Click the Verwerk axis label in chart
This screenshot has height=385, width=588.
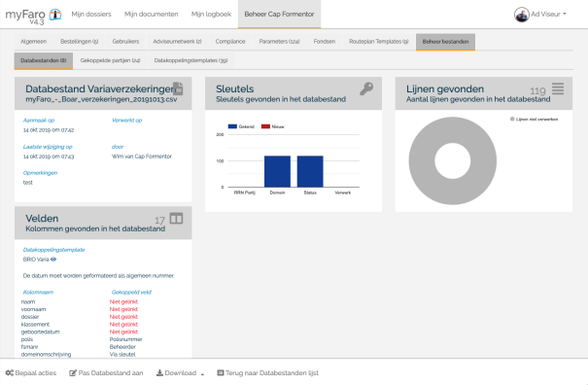coord(343,192)
